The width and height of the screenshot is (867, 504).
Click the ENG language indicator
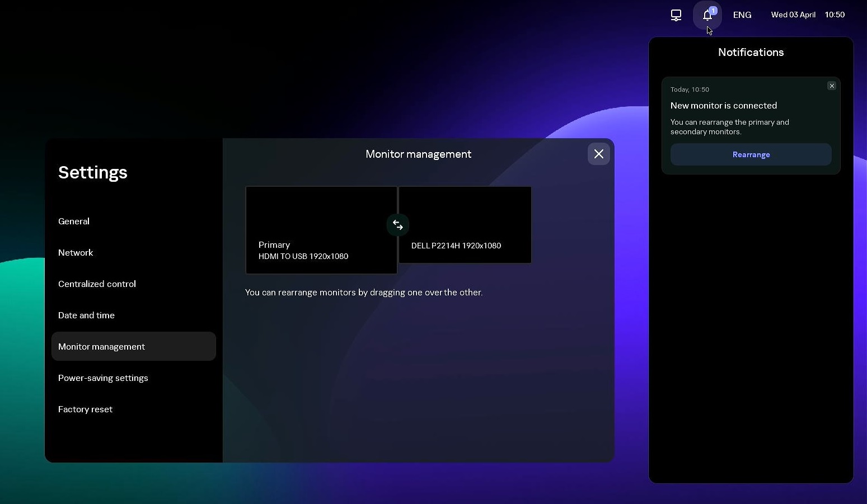tap(742, 15)
